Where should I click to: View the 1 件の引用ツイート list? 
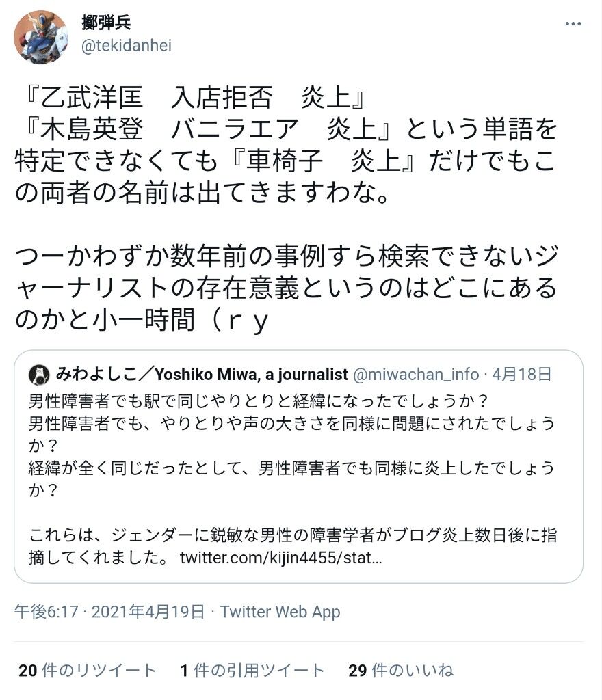pos(252,670)
